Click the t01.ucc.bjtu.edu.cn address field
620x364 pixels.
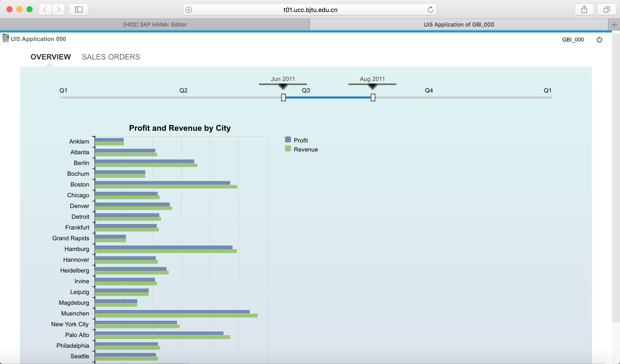(310, 10)
